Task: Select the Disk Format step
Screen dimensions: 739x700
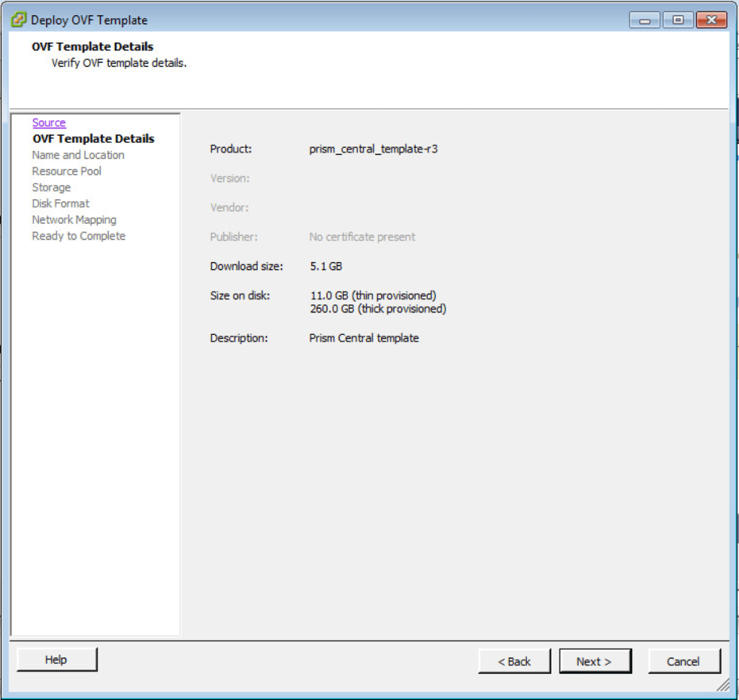Action: [x=60, y=203]
